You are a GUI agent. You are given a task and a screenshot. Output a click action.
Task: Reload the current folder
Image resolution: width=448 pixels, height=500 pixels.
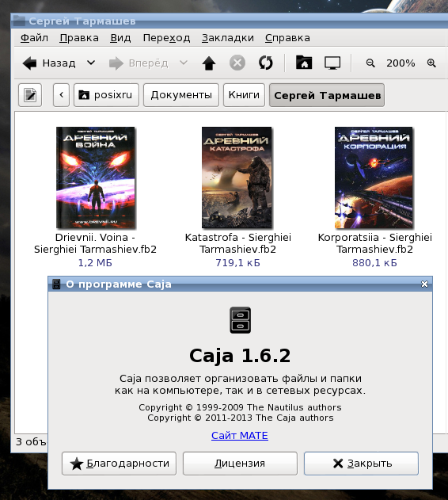(x=266, y=63)
